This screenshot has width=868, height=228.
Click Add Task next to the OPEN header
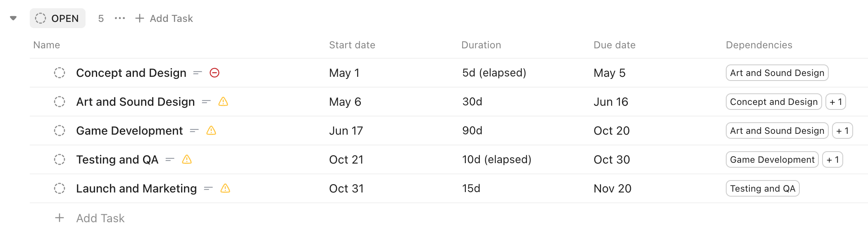pos(164,18)
